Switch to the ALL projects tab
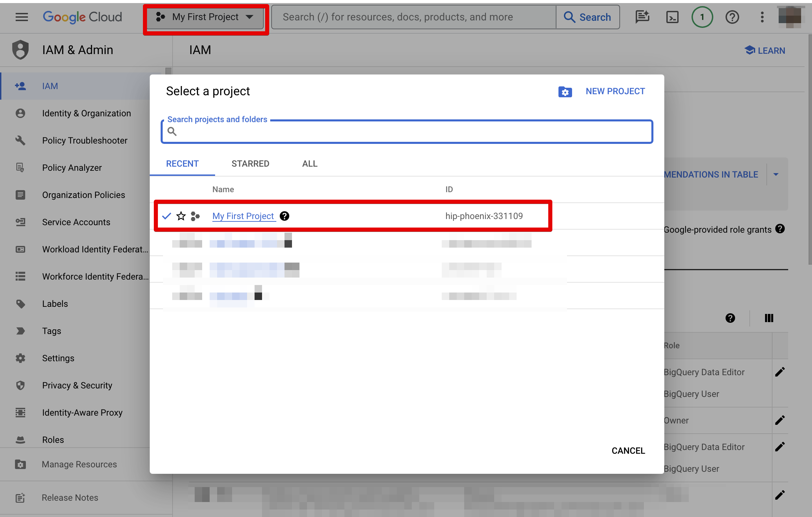The image size is (812, 517). coord(309,164)
